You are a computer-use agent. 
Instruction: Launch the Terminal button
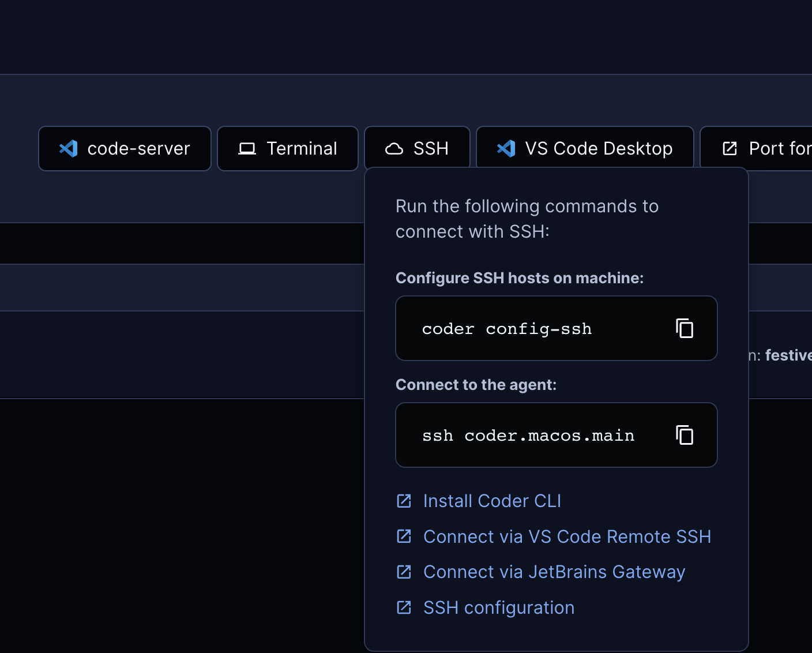(288, 148)
